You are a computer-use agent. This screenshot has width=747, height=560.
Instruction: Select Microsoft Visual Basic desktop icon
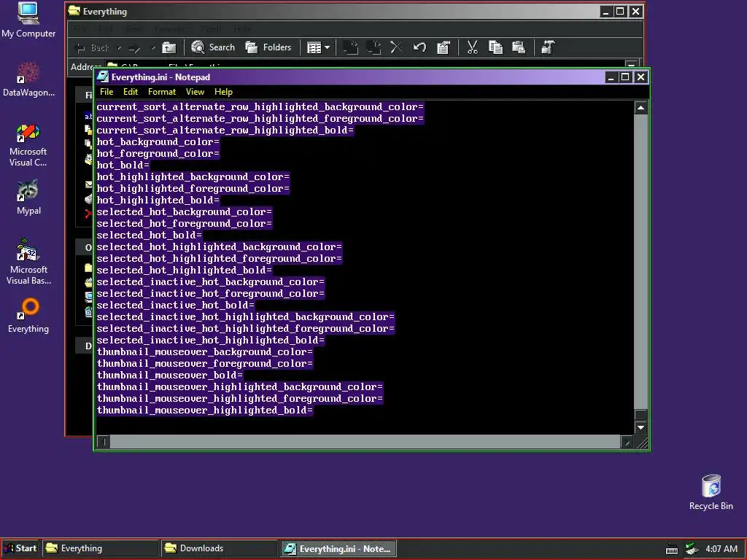pos(28,262)
